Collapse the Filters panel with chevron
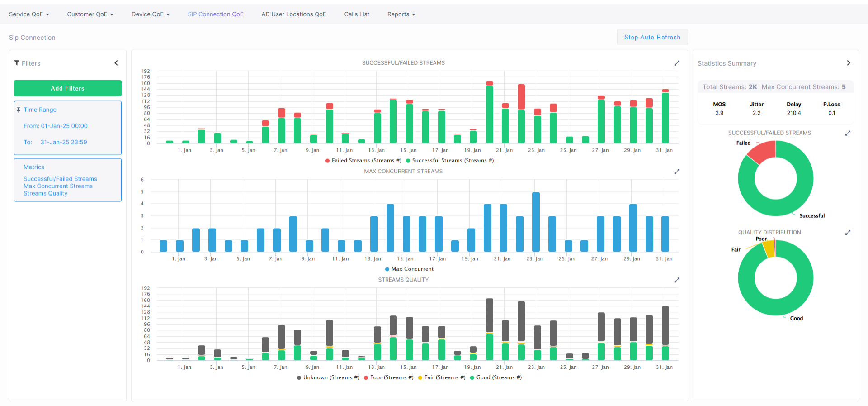This screenshot has height=406, width=868. 116,63
